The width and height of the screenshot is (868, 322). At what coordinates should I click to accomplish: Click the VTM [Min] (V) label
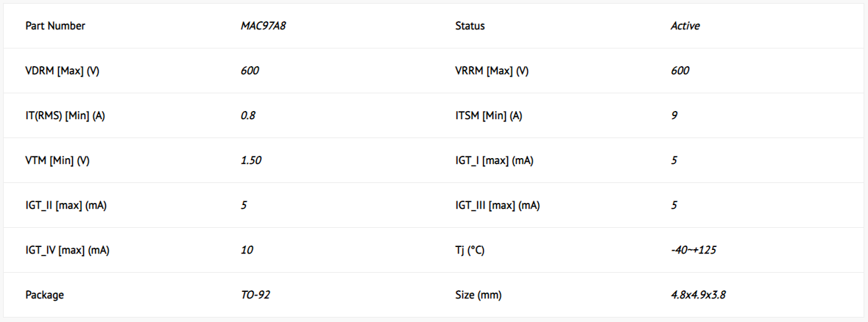pos(57,161)
